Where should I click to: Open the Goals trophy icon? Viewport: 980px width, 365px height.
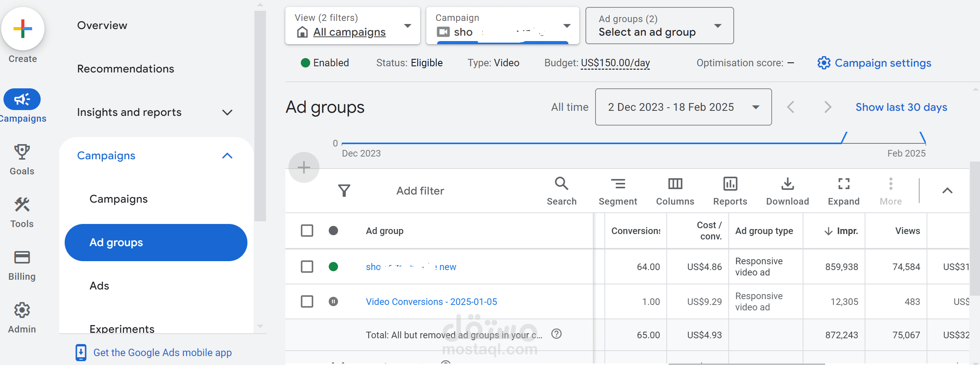click(22, 152)
